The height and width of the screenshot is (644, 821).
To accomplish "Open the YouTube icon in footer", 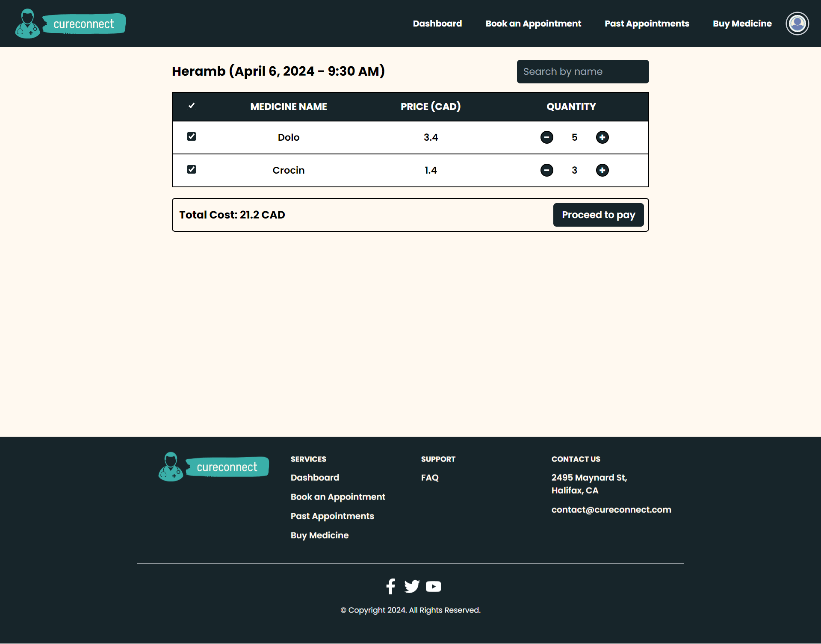I will point(433,586).
